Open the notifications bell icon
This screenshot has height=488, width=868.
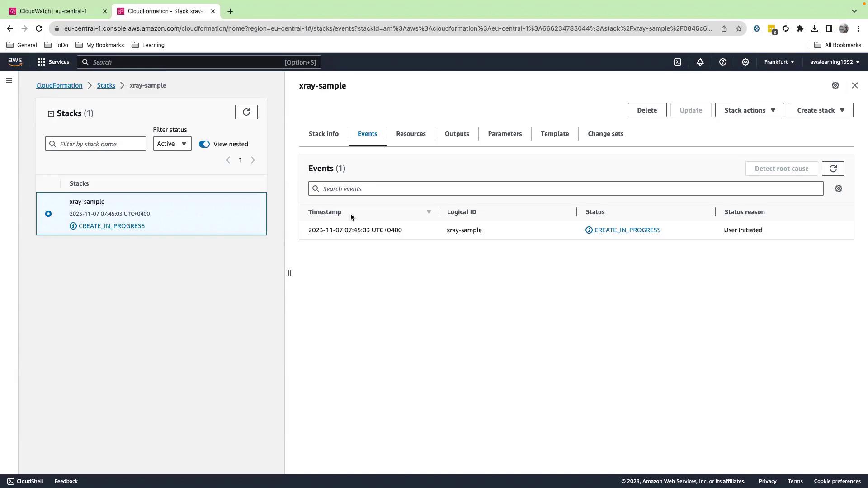click(x=700, y=62)
